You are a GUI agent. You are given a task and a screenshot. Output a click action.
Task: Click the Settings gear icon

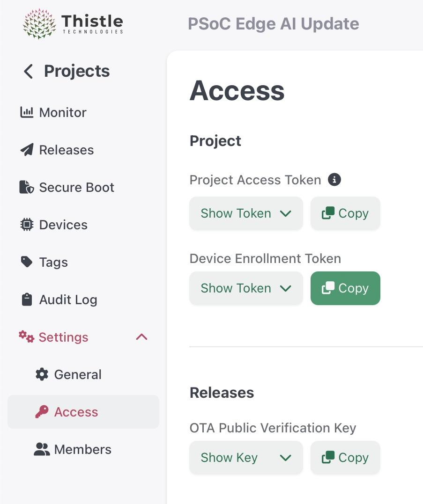26,337
